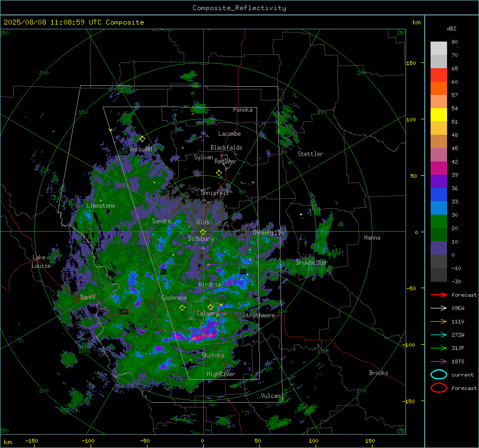479x448 pixels.
Task: Click the Okotoks town label
Action: (213, 355)
